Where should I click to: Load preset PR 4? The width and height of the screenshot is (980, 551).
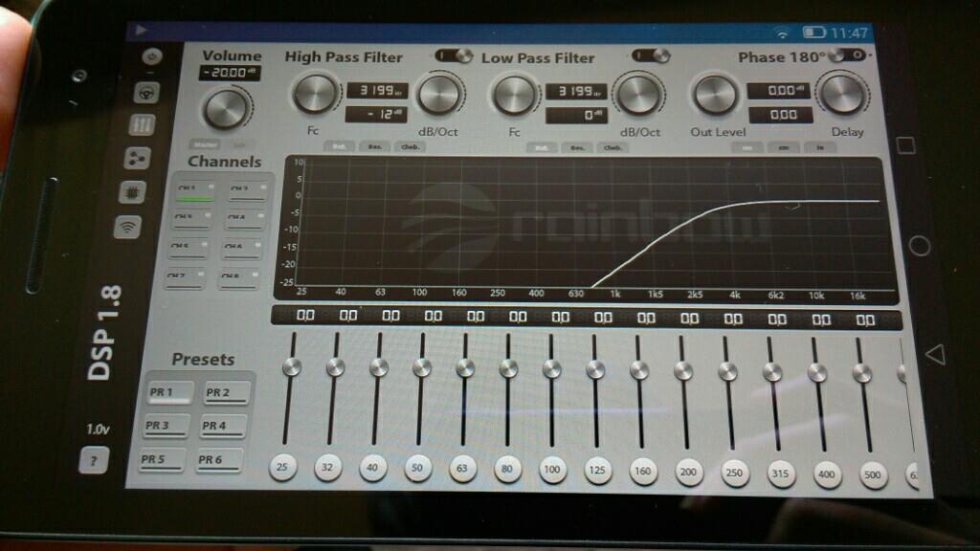click(223, 427)
